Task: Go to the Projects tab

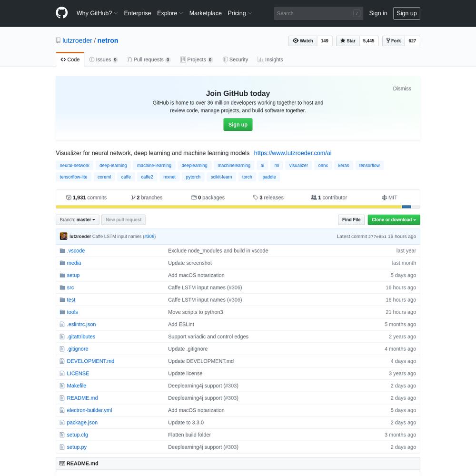Action: [197, 59]
